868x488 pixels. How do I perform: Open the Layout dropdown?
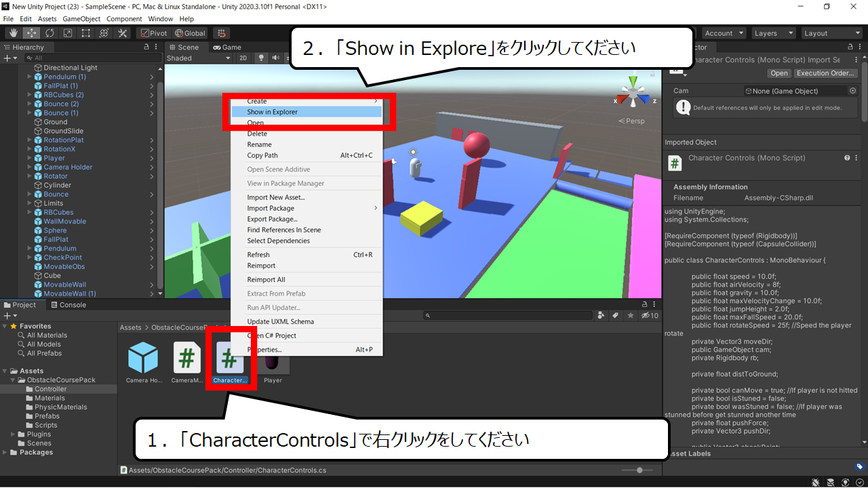coord(831,33)
